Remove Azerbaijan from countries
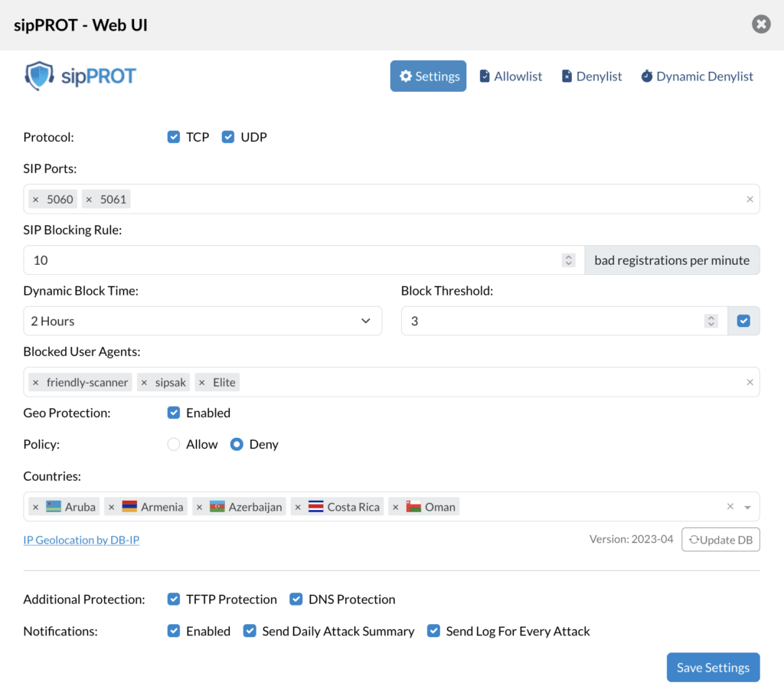 (x=199, y=507)
